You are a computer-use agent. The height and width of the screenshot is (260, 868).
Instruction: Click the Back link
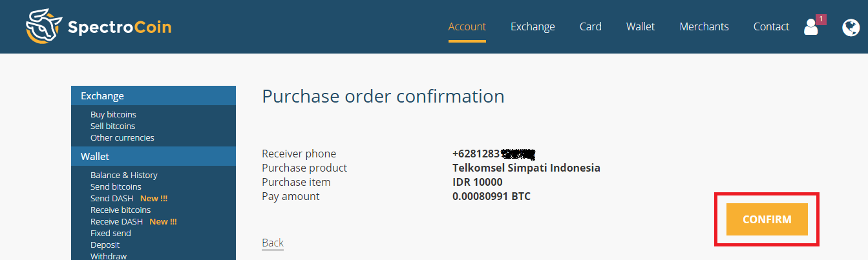tap(273, 243)
